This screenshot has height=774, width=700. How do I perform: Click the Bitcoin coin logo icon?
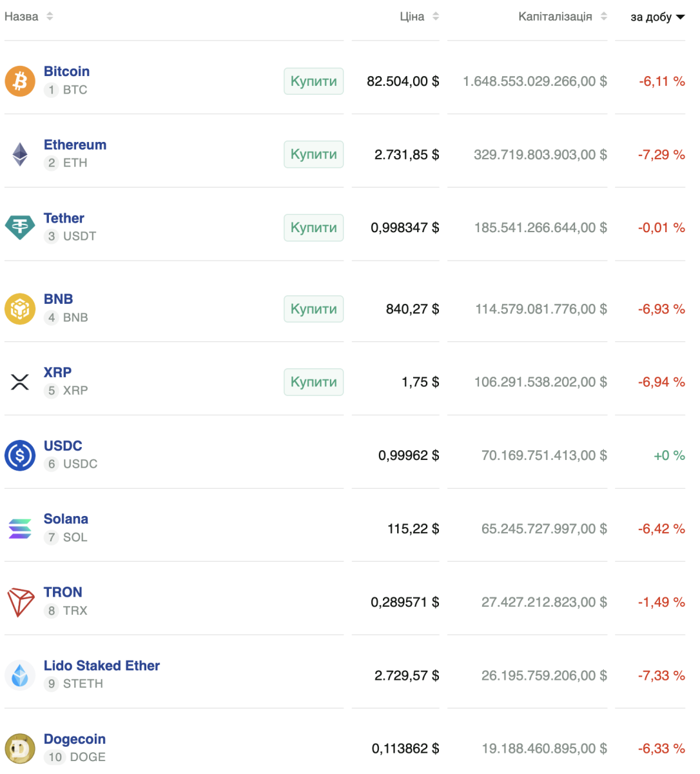click(x=20, y=81)
